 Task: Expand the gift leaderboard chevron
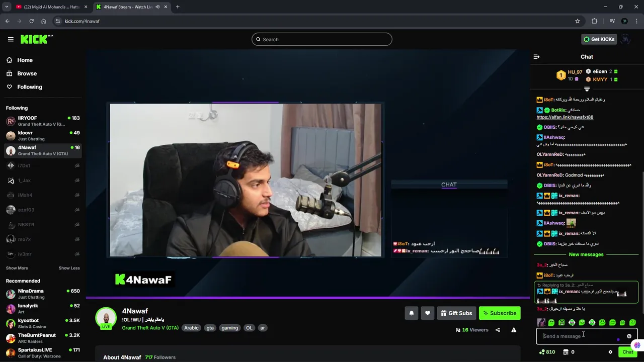pos(587,89)
